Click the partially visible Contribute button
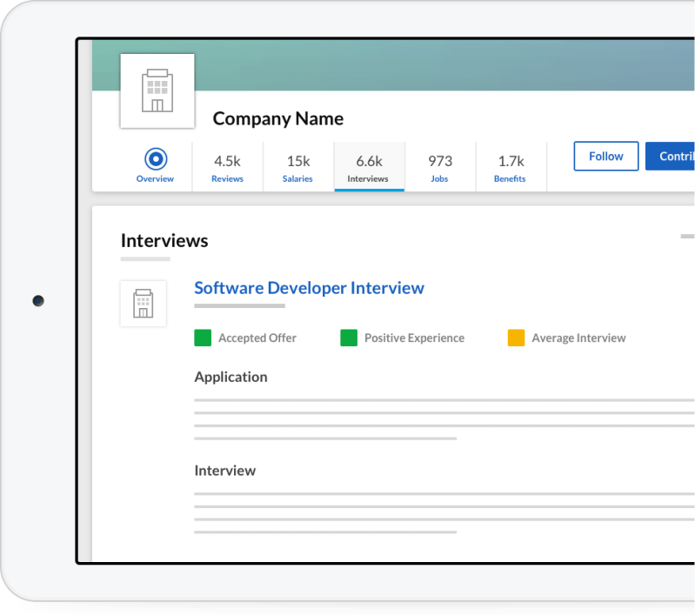 670,156
